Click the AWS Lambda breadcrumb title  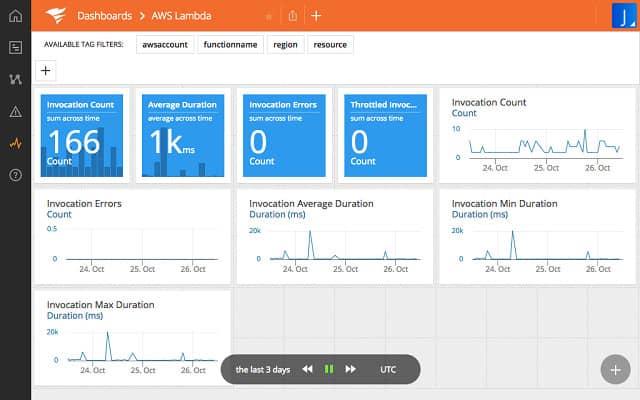[181, 16]
